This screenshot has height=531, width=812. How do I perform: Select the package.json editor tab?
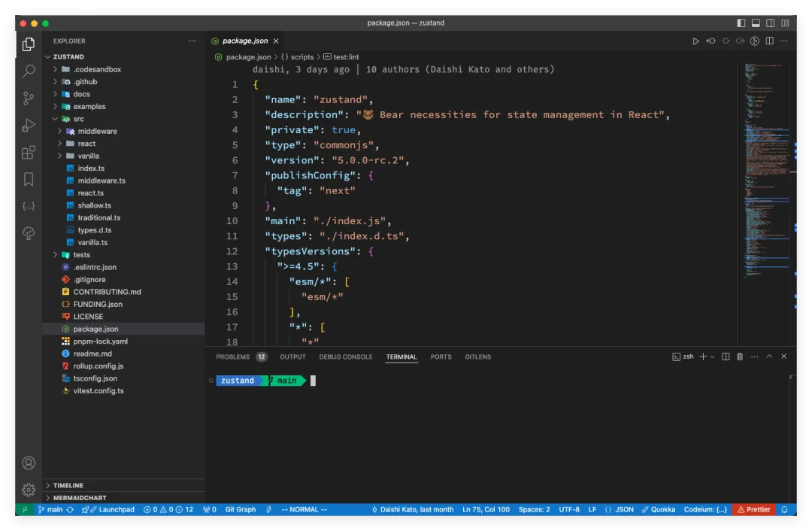(245, 41)
